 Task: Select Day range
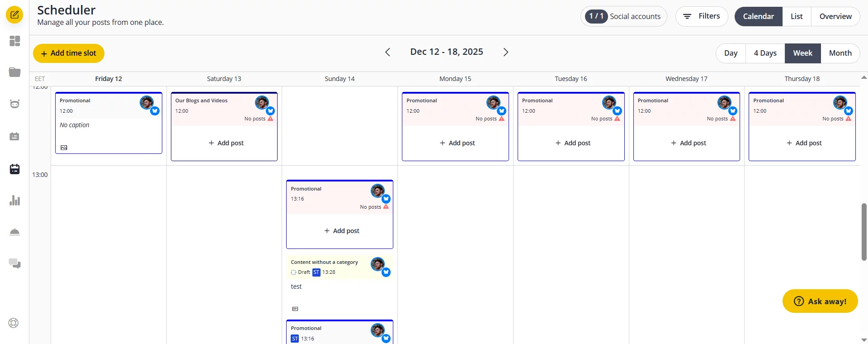[731, 53]
